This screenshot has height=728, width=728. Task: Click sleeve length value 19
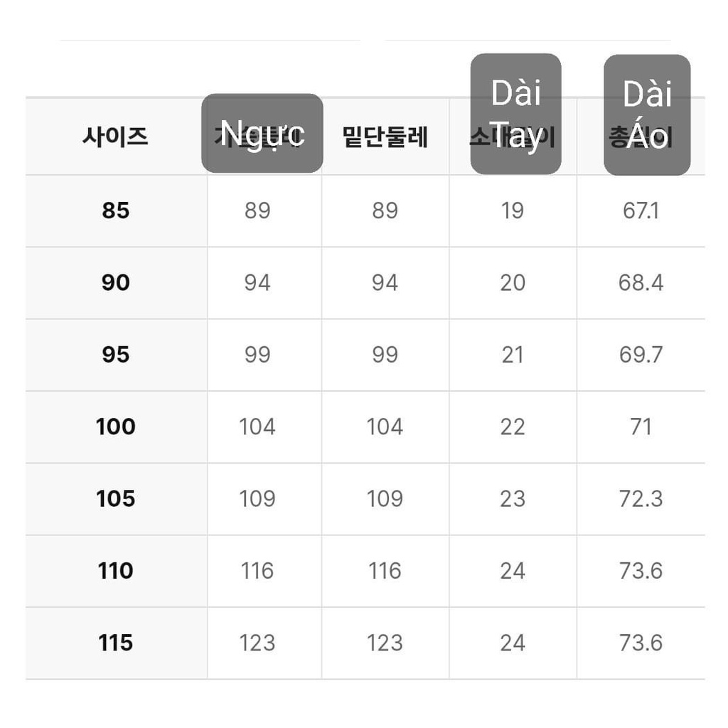pos(513,210)
